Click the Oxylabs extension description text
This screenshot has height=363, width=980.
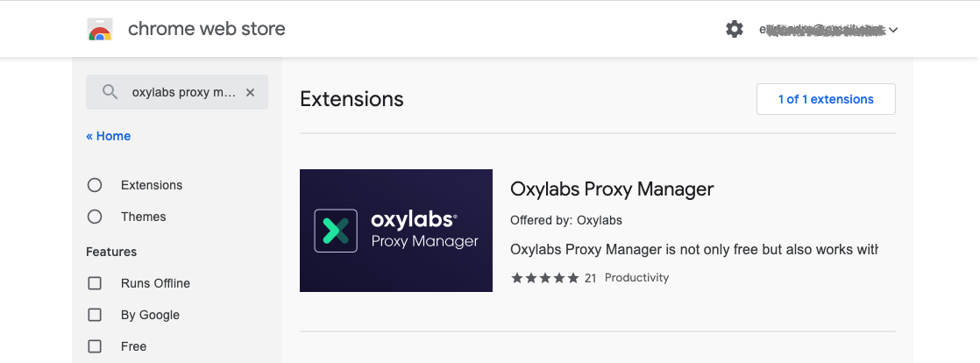click(x=693, y=250)
